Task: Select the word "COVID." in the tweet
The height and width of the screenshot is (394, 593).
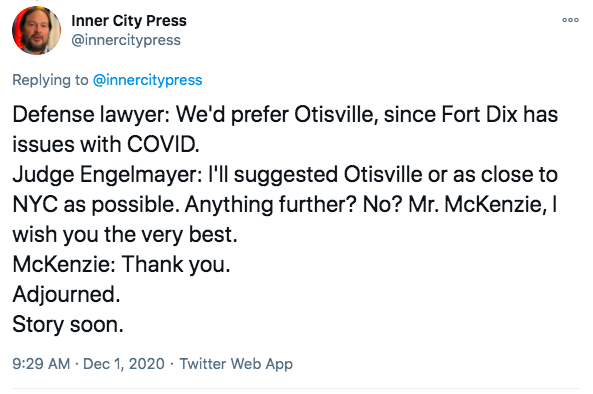Action: coord(163,144)
